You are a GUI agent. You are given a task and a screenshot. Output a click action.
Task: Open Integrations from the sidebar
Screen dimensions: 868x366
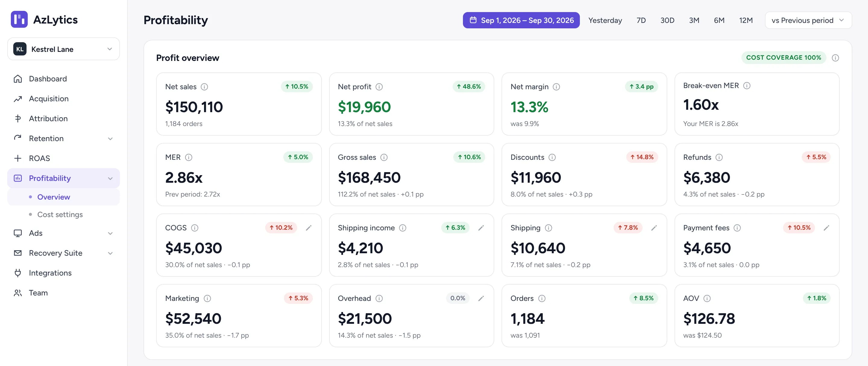(x=63, y=273)
